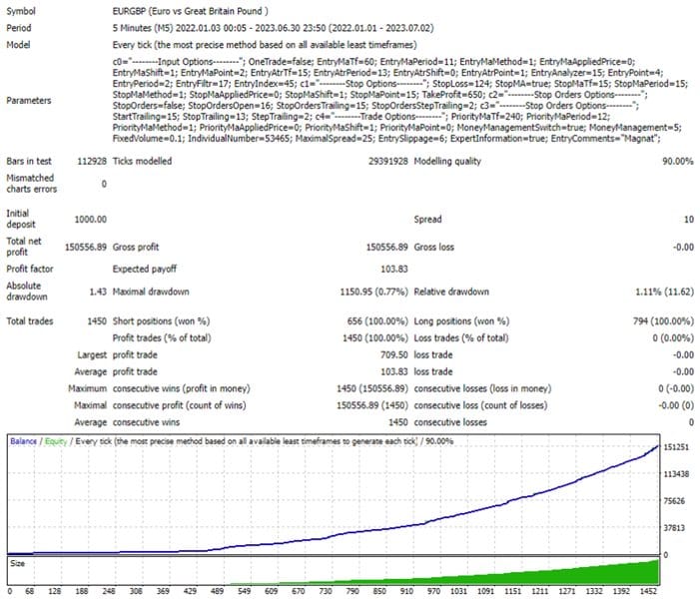
Task: Click the Spread value 10
Action: click(689, 220)
